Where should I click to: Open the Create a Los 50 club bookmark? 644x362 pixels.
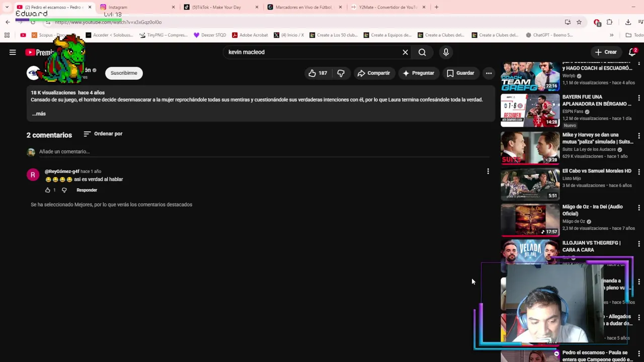pos(334,35)
